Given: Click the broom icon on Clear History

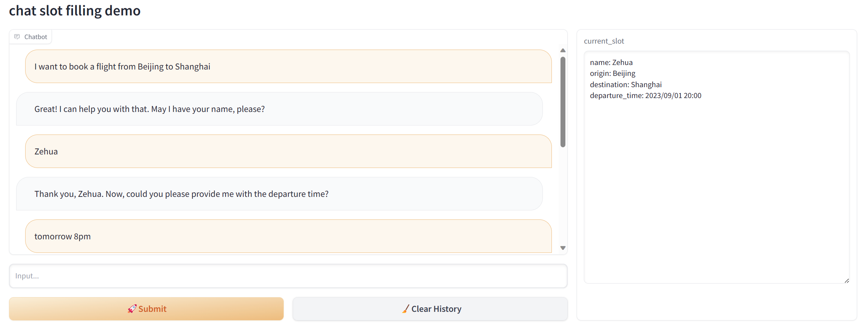Looking at the screenshot, I should pyautogui.click(x=406, y=309).
